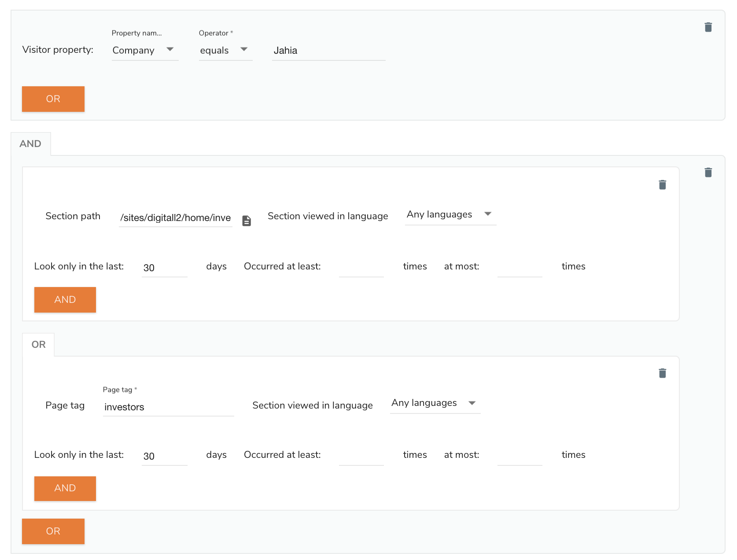The width and height of the screenshot is (737, 560).
Task: Open the equals operator dropdown
Action: point(226,50)
